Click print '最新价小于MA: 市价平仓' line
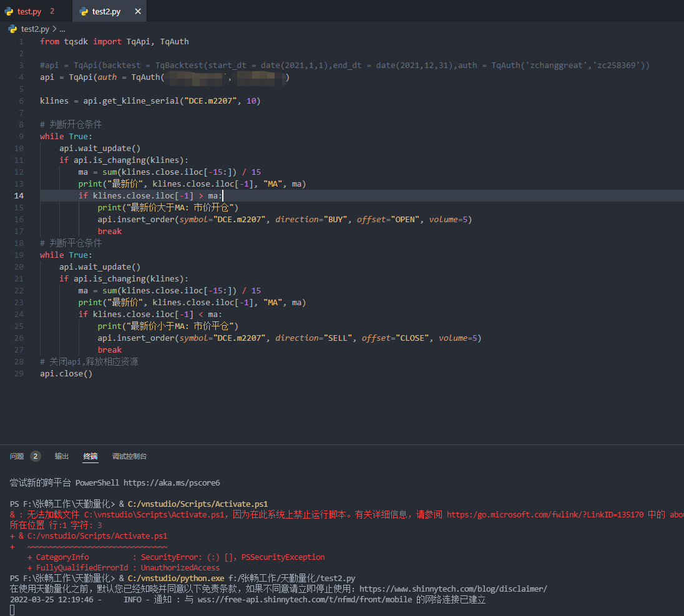Screen dimensions: 684x616 click(x=168, y=326)
